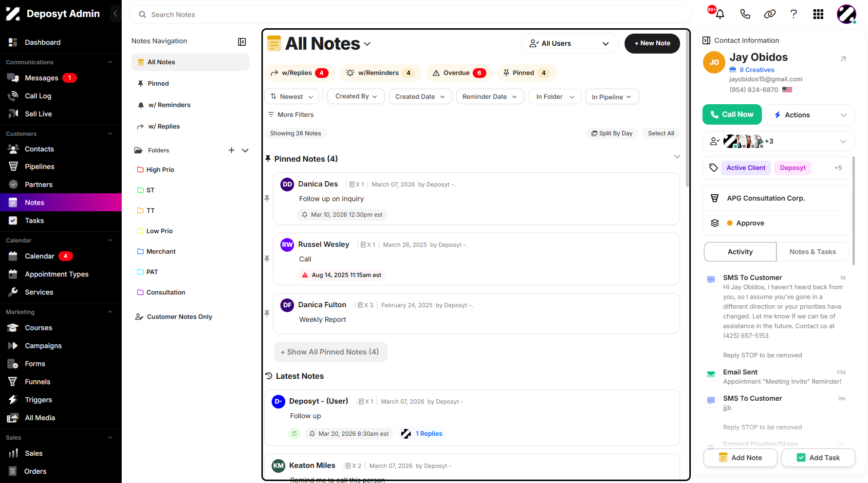Toggle Split By Day view
Image resolution: width=868 pixels, height=483 pixels.
coord(612,133)
